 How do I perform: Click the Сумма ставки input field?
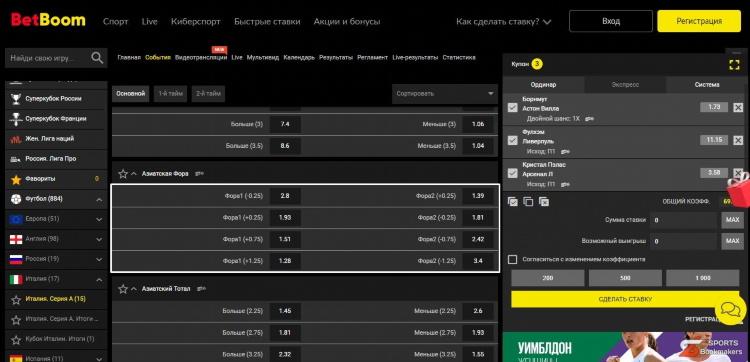pyautogui.click(x=684, y=220)
